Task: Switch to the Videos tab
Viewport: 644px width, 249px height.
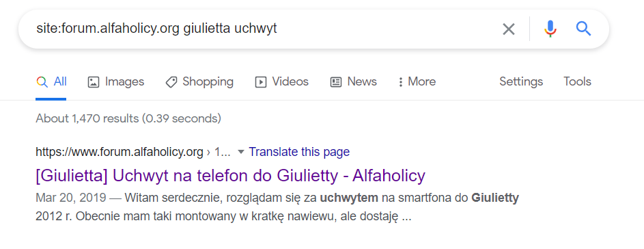Action: 282,81
